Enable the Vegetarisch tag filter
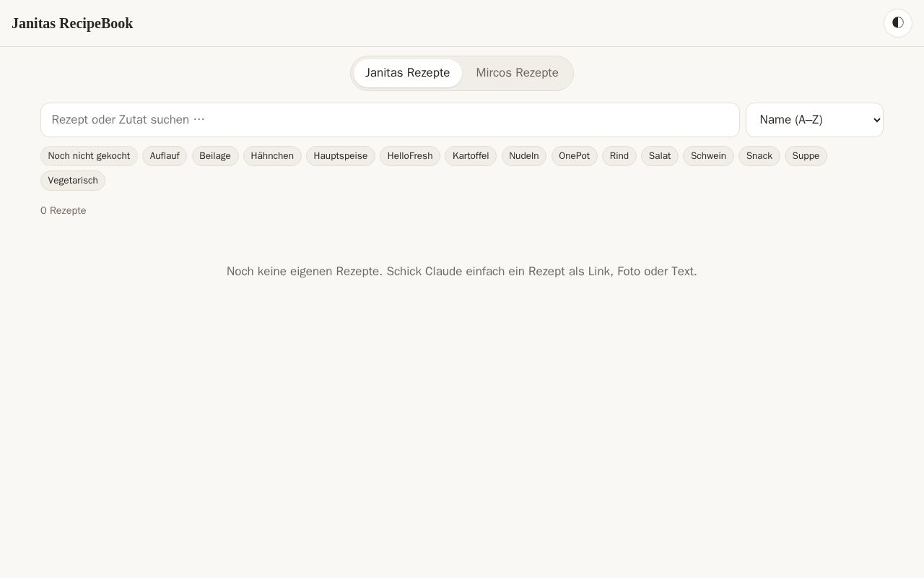Viewport: 924px width, 578px height. point(73,181)
